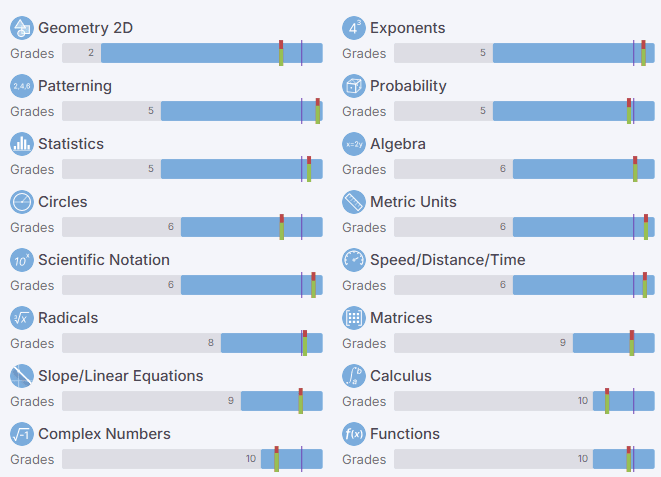The image size is (661, 477).
Task: Click the Statistics grade 5 bar
Action: pyautogui.click(x=192, y=169)
